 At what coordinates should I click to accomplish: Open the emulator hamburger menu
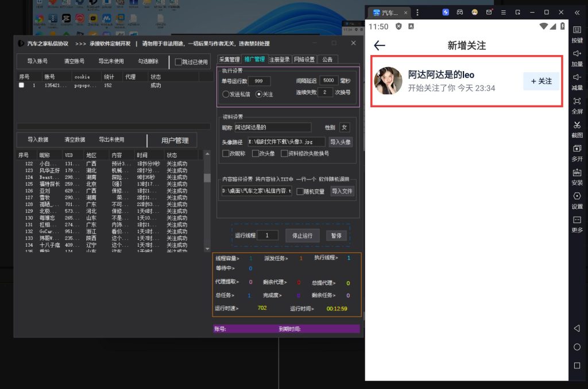click(x=503, y=12)
